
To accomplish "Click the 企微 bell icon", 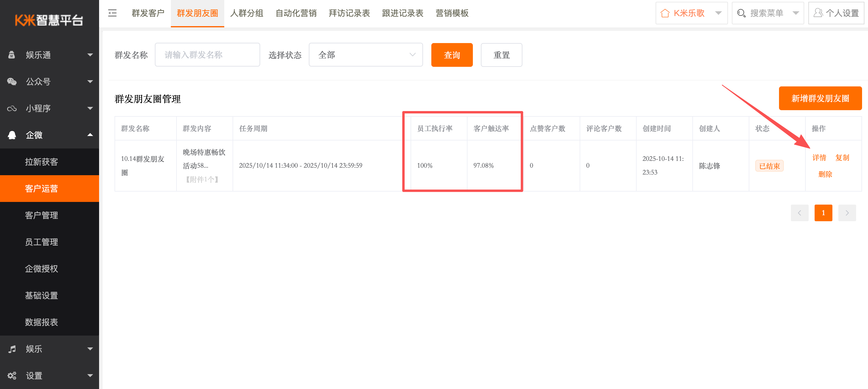I will 12,135.
